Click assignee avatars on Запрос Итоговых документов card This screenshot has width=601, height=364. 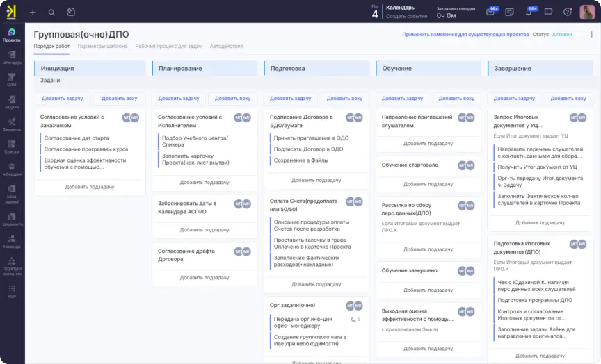[x=578, y=118]
